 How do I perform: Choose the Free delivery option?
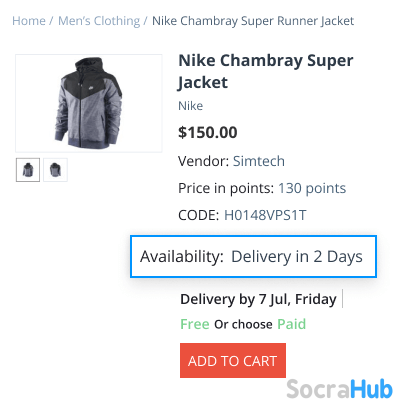[195, 324]
